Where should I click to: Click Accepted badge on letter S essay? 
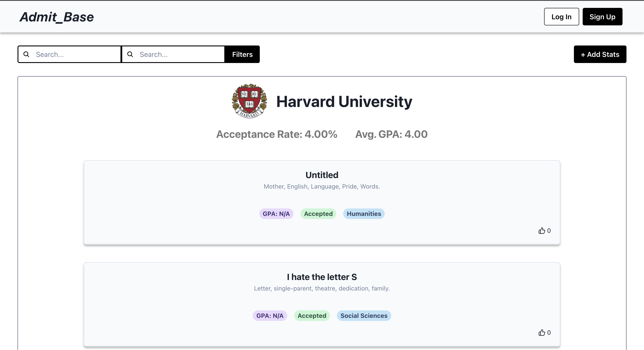[312, 316]
